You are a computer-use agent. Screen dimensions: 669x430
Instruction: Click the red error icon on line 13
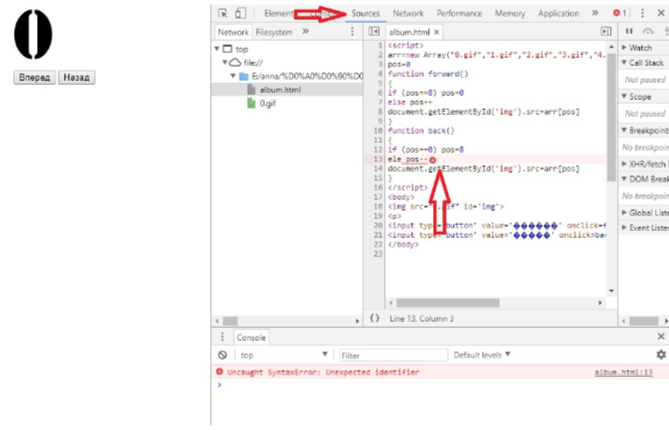(x=432, y=160)
